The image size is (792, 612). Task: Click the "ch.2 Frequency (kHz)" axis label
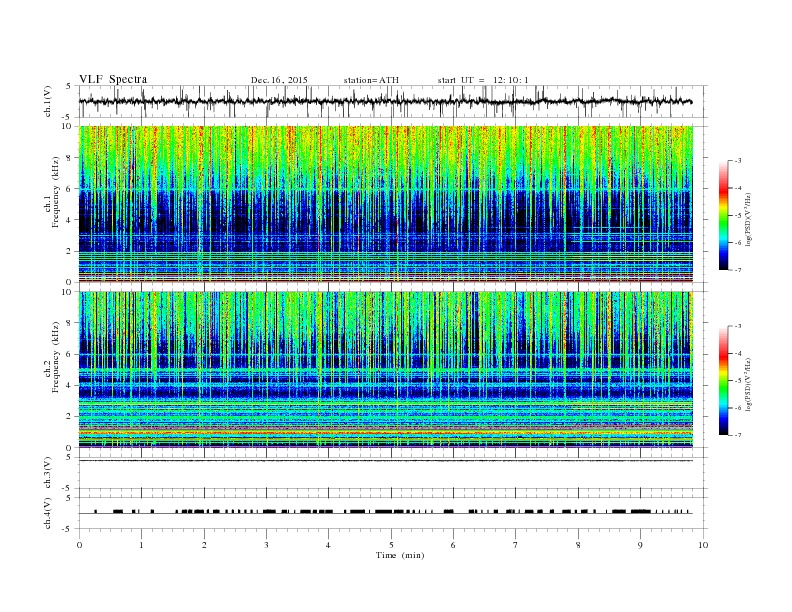[52, 356]
